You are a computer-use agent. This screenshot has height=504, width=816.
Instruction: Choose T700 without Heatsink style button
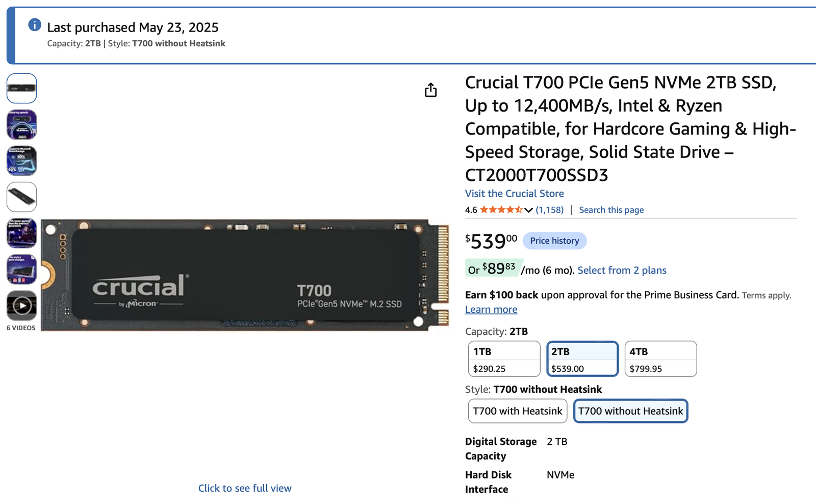point(631,411)
